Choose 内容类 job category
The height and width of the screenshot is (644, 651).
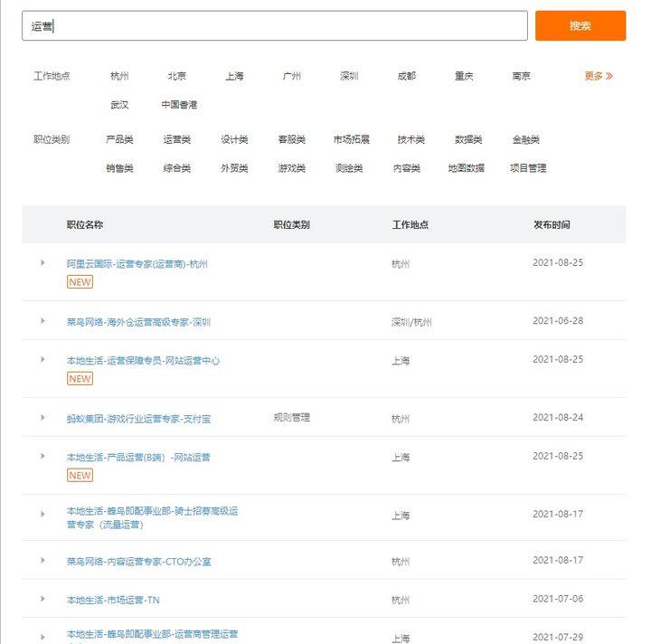click(x=407, y=168)
